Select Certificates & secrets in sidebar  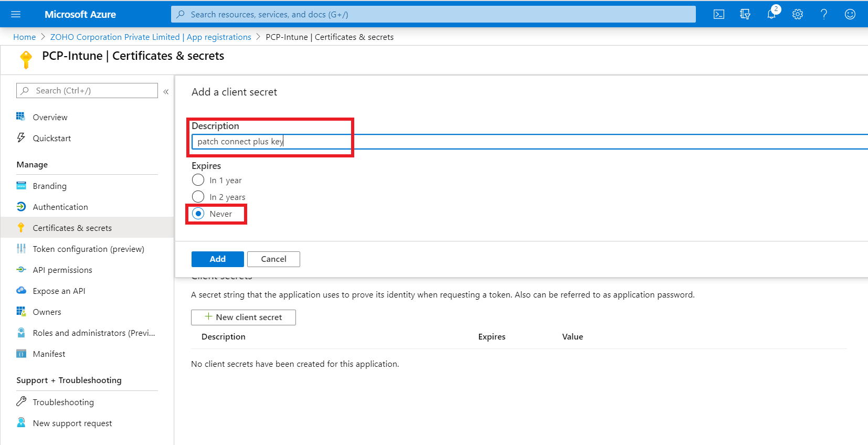point(87,228)
